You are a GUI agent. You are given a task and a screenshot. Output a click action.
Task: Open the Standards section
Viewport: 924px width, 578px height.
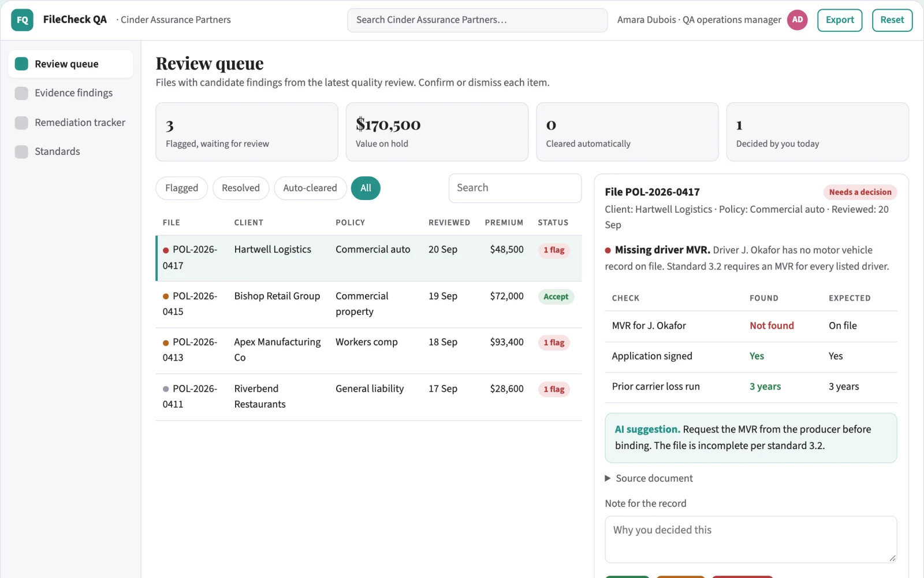click(x=70, y=151)
